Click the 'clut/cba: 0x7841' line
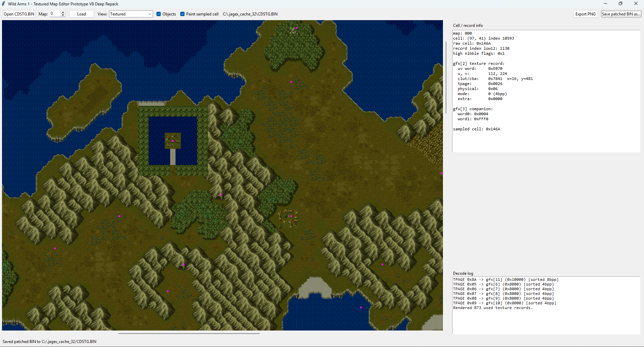The width and height of the screenshot is (644, 347). tap(495, 79)
